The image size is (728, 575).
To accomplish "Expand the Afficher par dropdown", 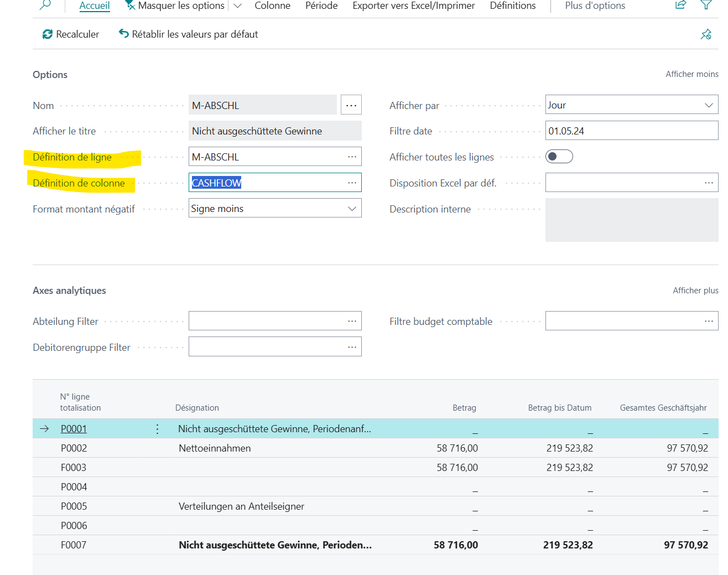I will coord(708,105).
